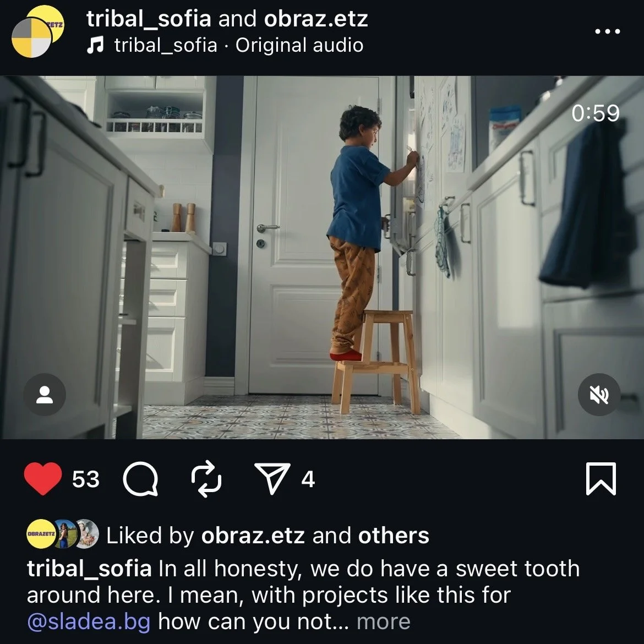
Task: Open obraz.etz in the Liked by line
Action: pos(253,536)
